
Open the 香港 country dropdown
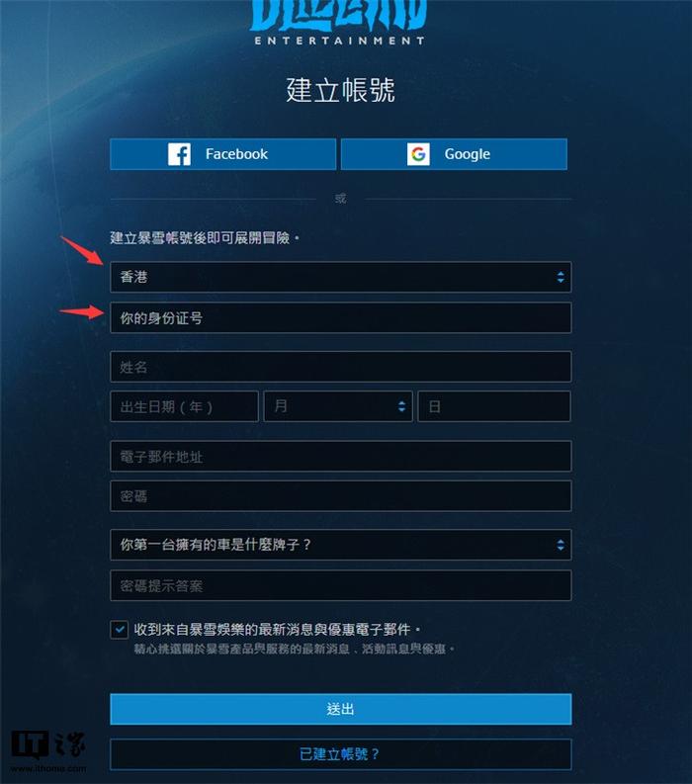pyautogui.click(x=340, y=277)
